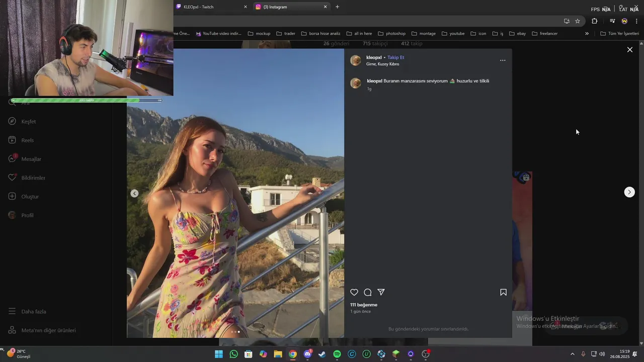Open the Girne, Kuzey Kıbrıs location

(382, 64)
